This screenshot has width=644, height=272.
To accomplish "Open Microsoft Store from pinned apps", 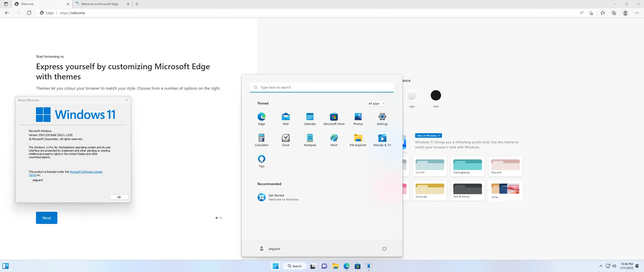I will pos(334,117).
